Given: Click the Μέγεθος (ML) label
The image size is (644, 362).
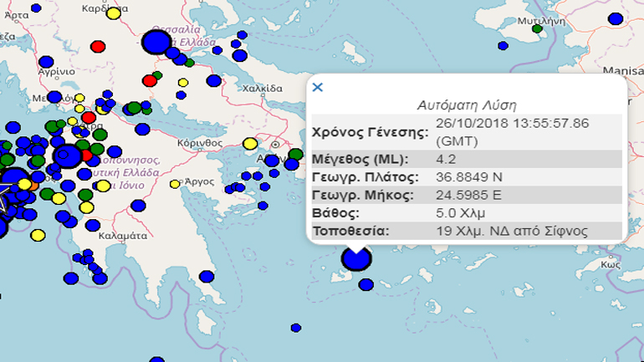Looking at the screenshot, I should point(360,159).
